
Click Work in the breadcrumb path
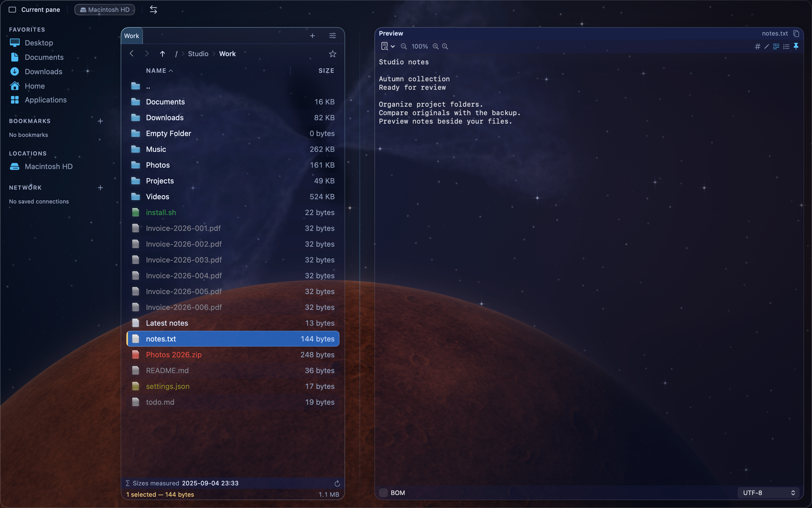228,54
